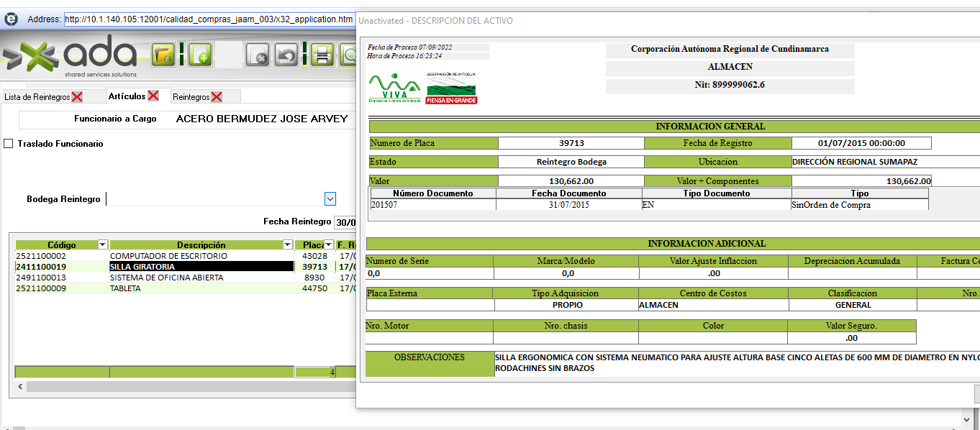
Task: Open the Descripción column filter dropdown
Action: click(288, 244)
